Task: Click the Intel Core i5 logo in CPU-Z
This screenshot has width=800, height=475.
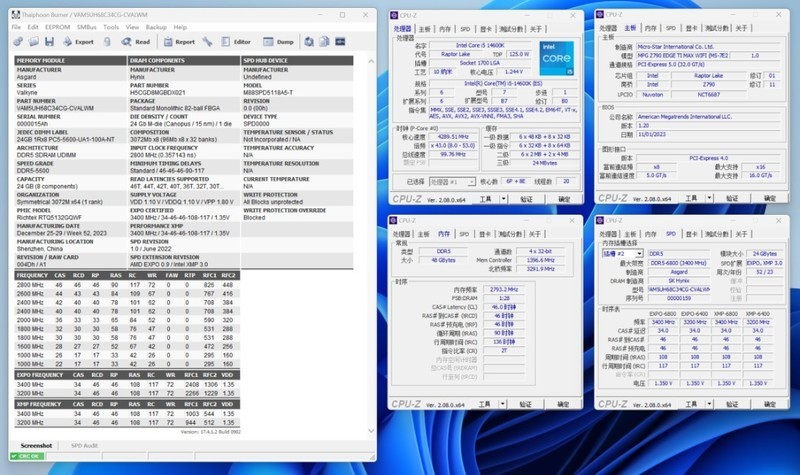Action: coord(557,58)
